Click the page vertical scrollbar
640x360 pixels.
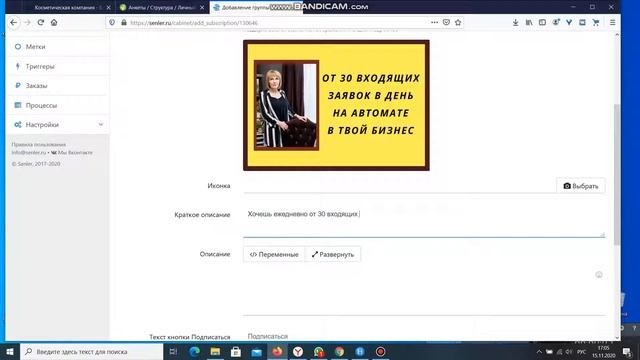coord(617,174)
